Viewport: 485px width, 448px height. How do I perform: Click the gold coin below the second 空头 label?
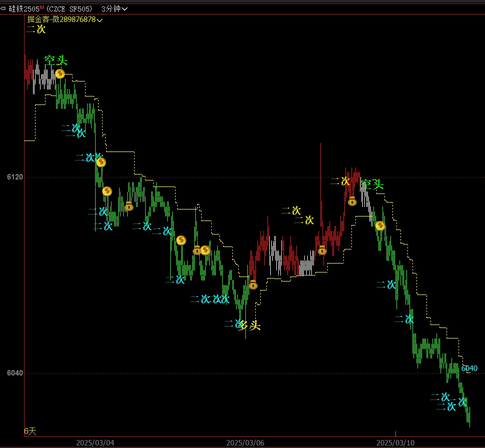click(x=380, y=225)
